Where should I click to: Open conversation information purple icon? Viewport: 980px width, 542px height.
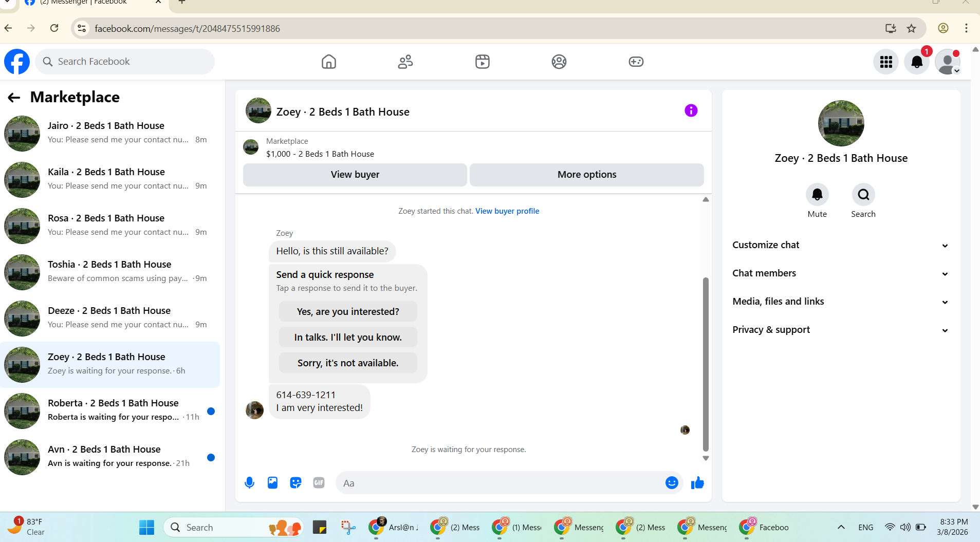691,110
